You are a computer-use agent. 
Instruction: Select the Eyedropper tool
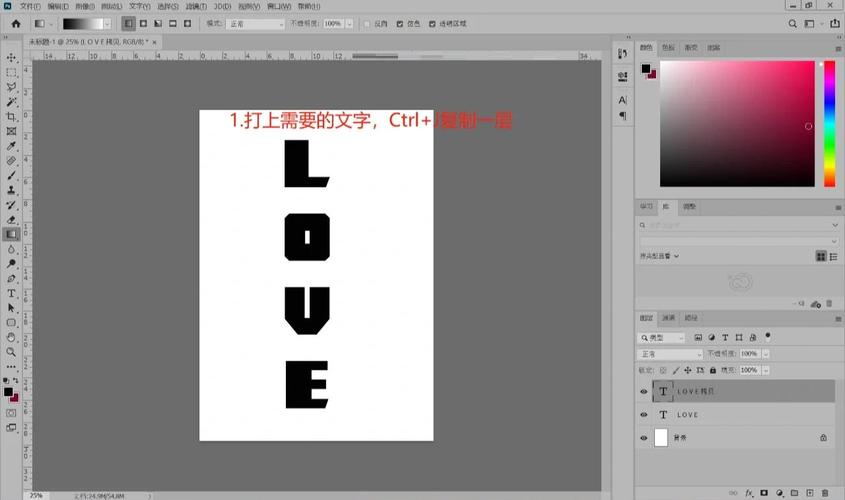pyautogui.click(x=11, y=146)
